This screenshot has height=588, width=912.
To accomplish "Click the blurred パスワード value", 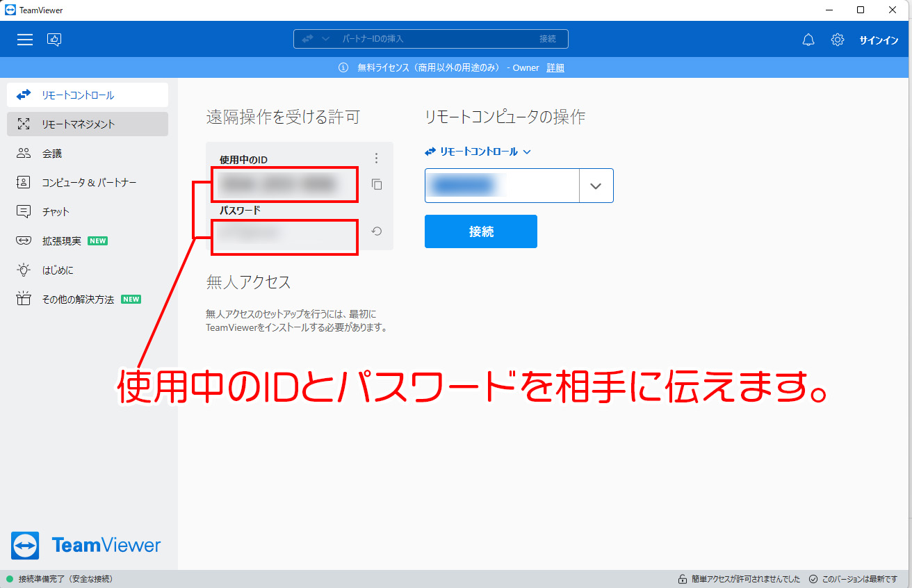I will click(250, 232).
